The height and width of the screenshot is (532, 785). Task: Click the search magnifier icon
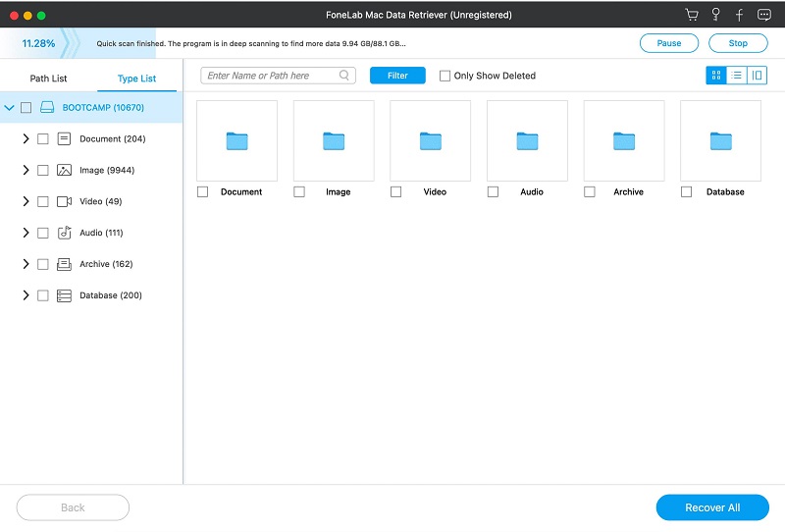pyautogui.click(x=344, y=76)
